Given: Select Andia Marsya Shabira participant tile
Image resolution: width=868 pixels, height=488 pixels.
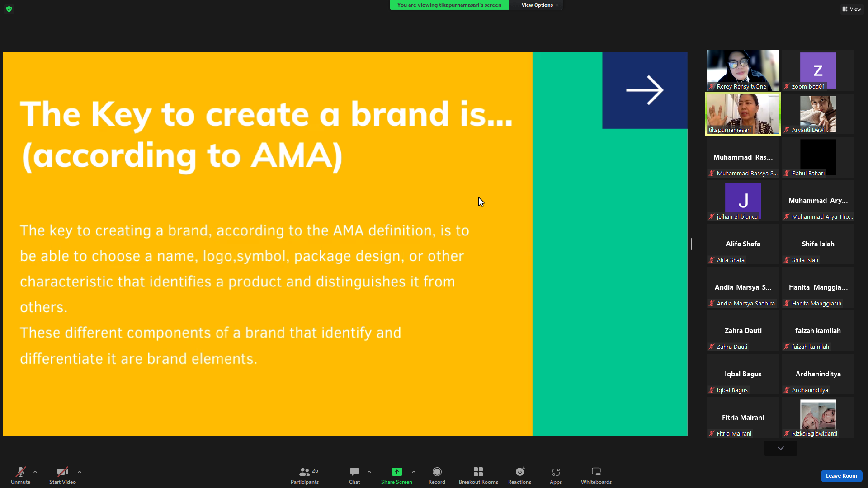Looking at the screenshot, I should click(743, 287).
